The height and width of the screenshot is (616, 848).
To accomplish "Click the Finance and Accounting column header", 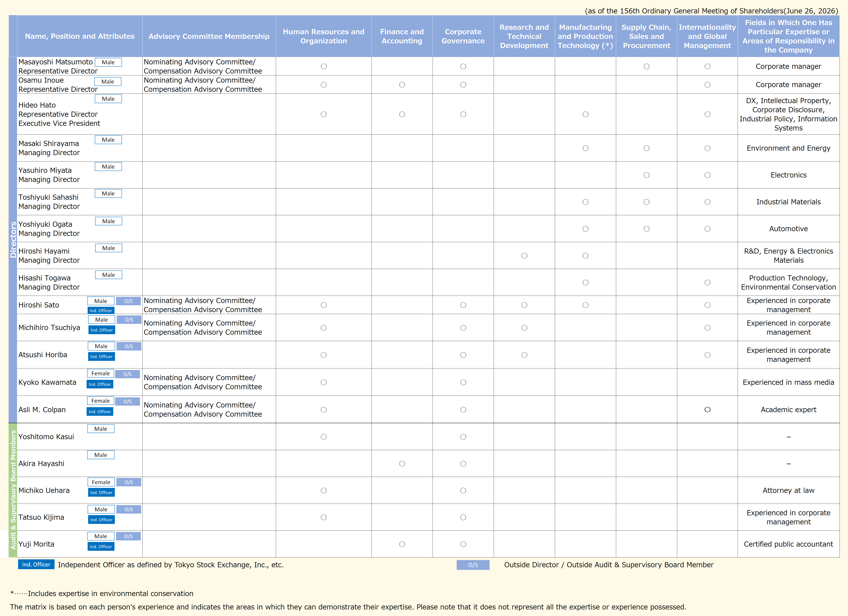I will (x=402, y=36).
